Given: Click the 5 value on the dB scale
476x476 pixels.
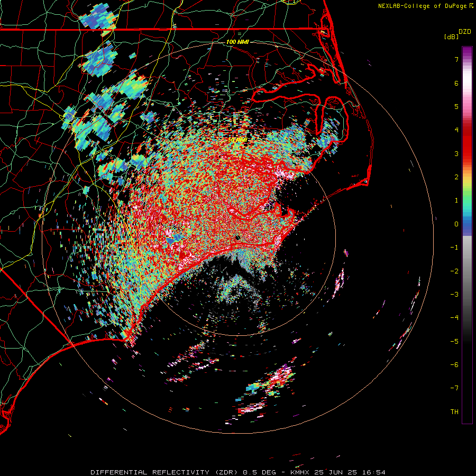Looking at the screenshot, I should pos(456,106).
